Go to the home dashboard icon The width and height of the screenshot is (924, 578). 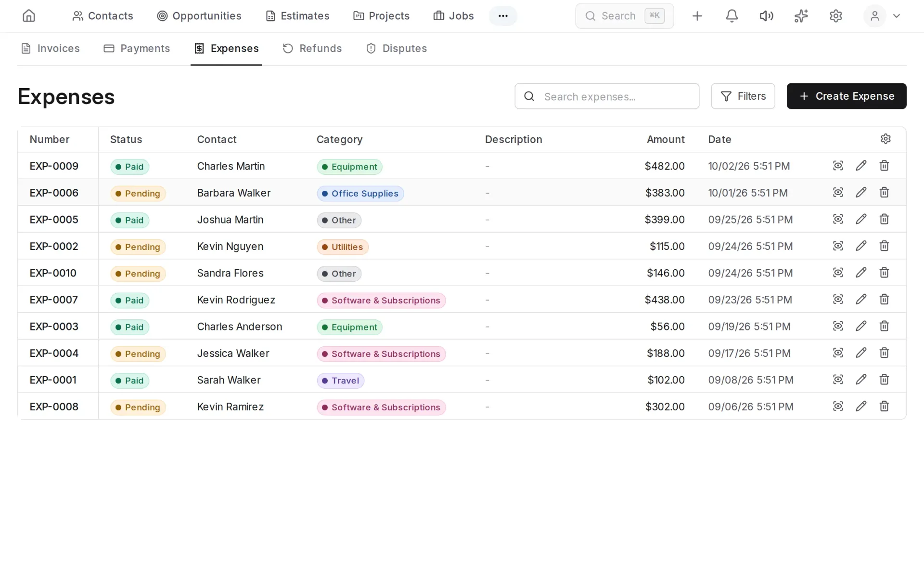tap(29, 16)
